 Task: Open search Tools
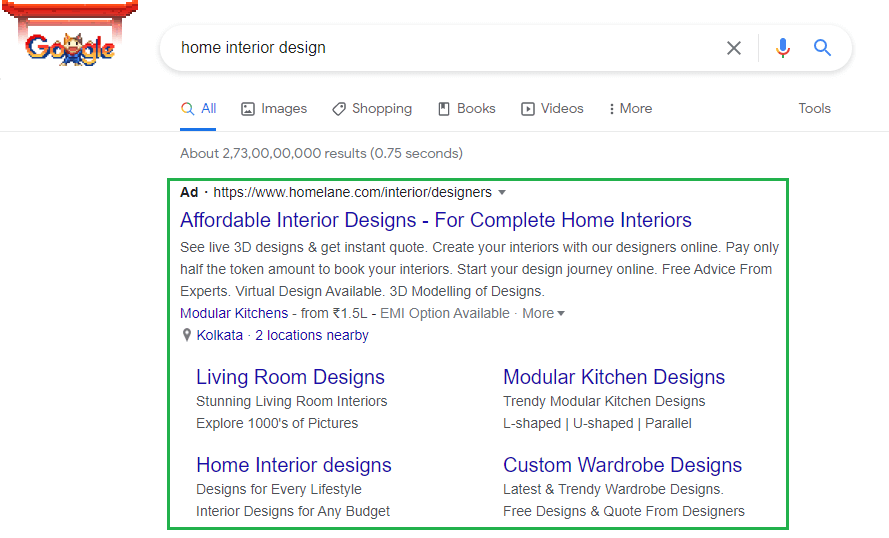814,108
